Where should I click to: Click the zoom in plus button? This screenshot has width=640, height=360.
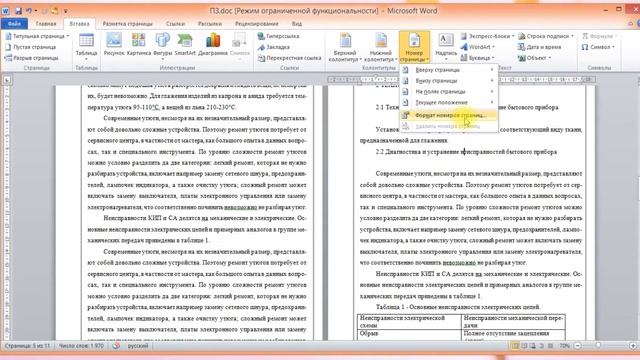click(x=633, y=346)
